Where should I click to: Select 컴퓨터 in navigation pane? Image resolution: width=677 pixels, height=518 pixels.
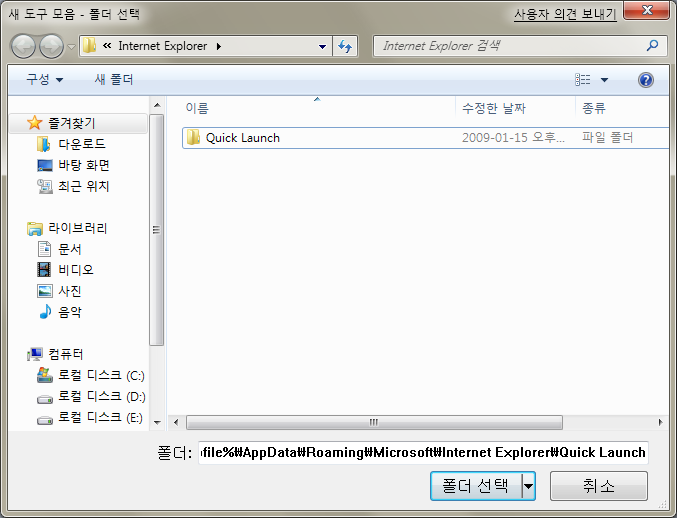pyautogui.click(x=65, y=354)
